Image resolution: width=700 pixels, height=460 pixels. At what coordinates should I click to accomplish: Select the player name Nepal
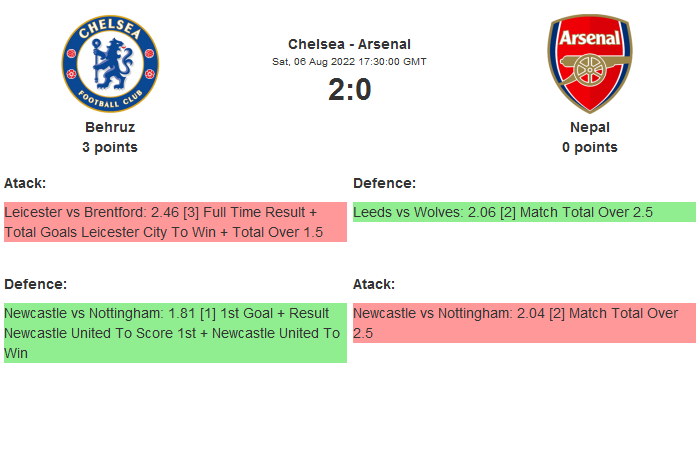(590, 127)
